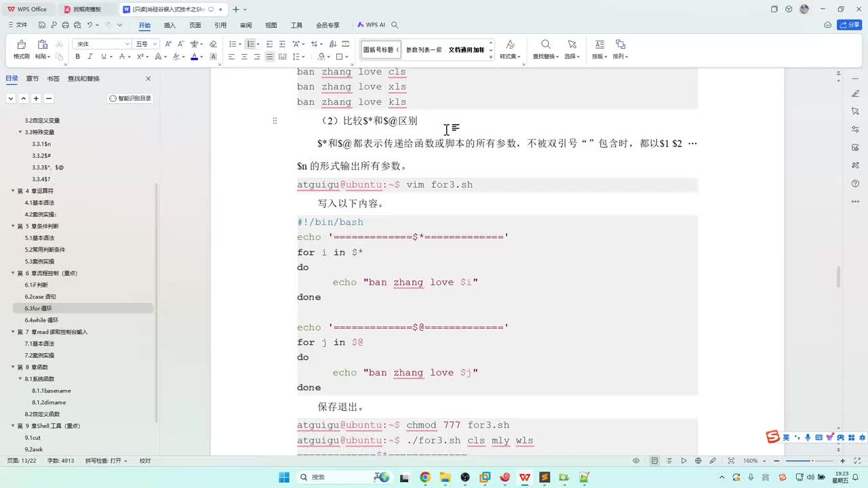Collapse 第6章流程控制 outline node

[13, 273]
